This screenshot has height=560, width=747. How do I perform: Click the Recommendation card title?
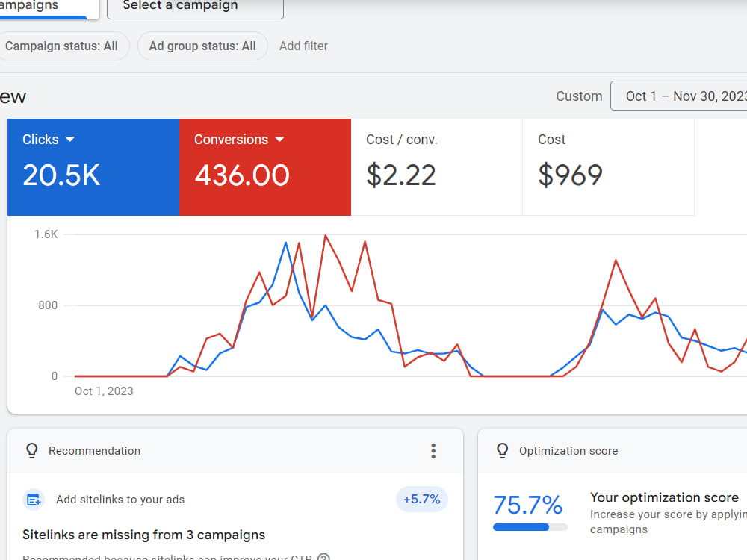coord(94,451)
